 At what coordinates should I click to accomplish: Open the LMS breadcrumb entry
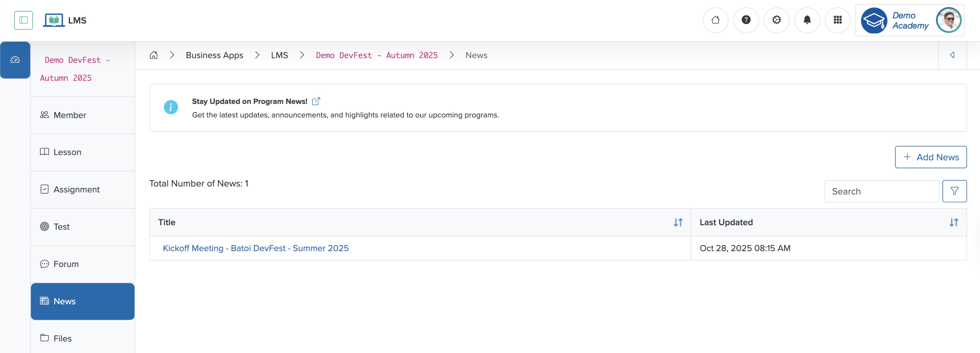click(x=280, y=55)
